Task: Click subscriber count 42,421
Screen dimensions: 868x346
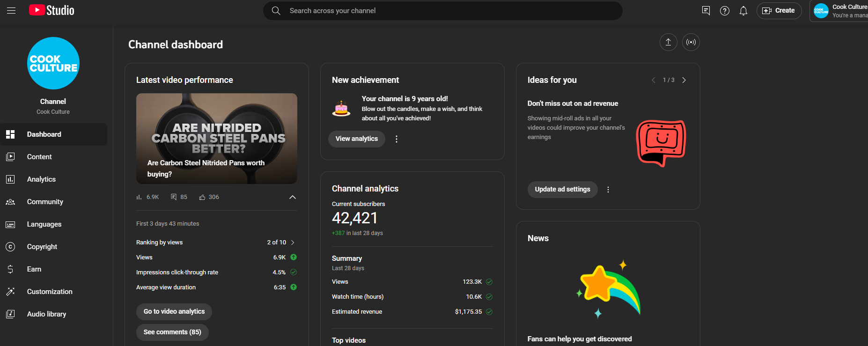Action: 355,218
